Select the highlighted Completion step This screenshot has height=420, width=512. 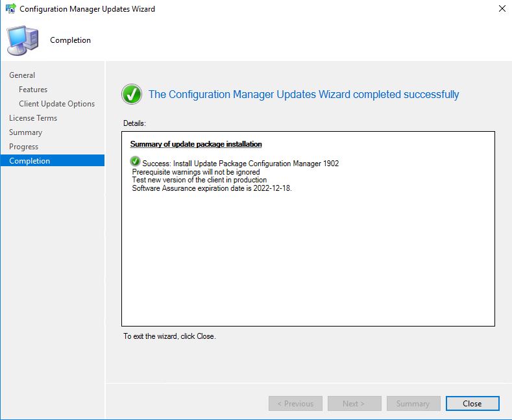(53, 161)
